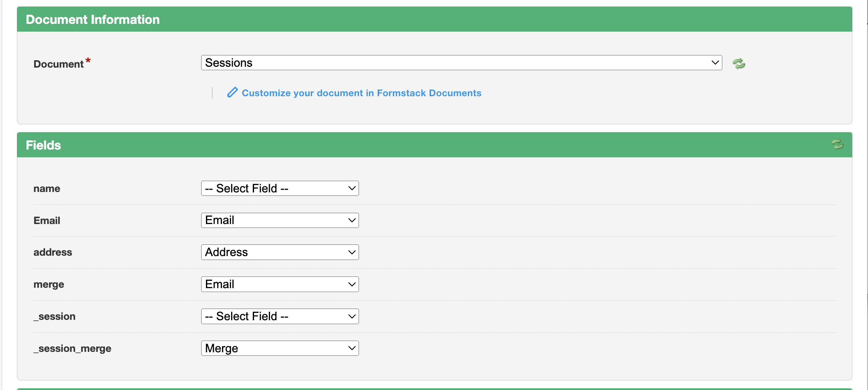Open the Sessions document dropdown
The image size is (868, 390).
coord(461,63)
